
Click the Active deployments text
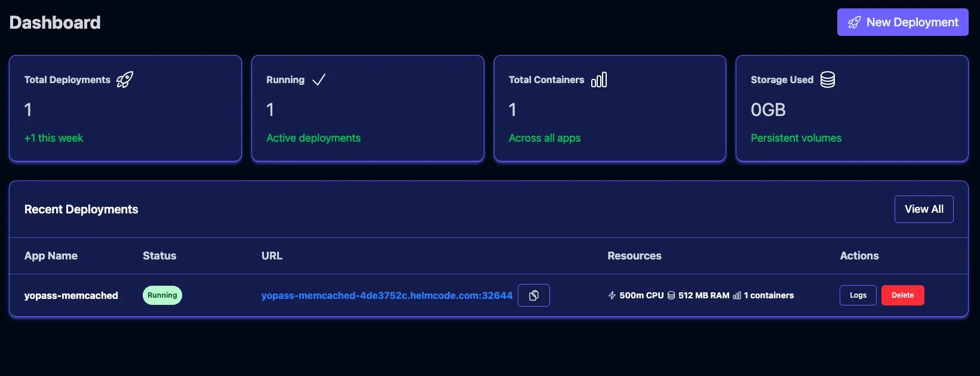point(314,138)
